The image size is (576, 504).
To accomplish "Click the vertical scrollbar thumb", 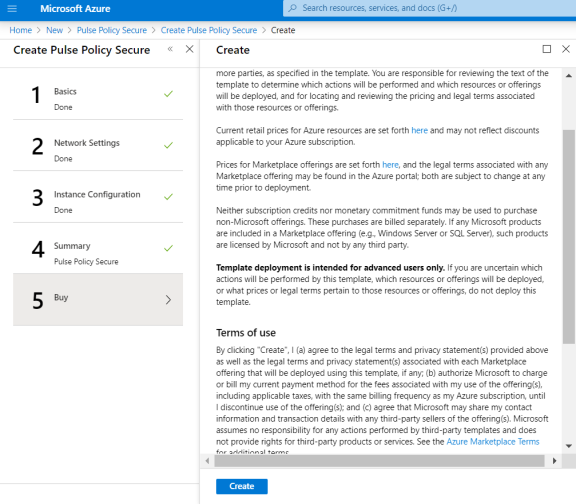I will (569, 237).
